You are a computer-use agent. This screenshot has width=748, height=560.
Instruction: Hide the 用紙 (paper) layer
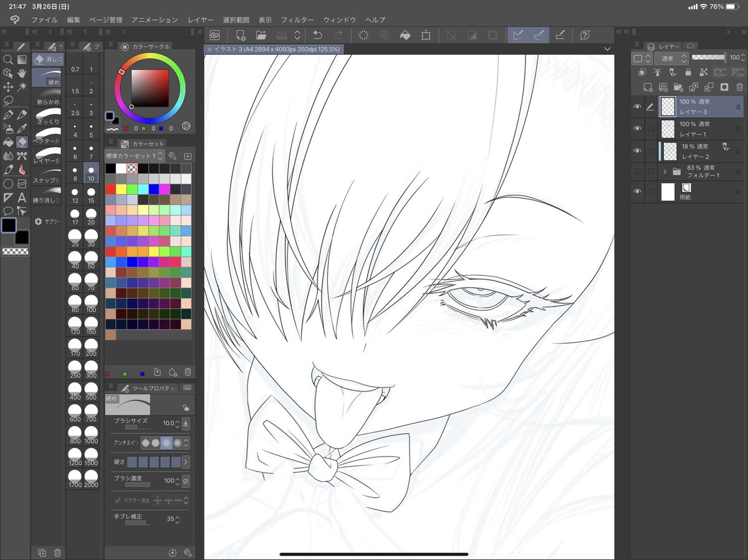pos(638,190)
